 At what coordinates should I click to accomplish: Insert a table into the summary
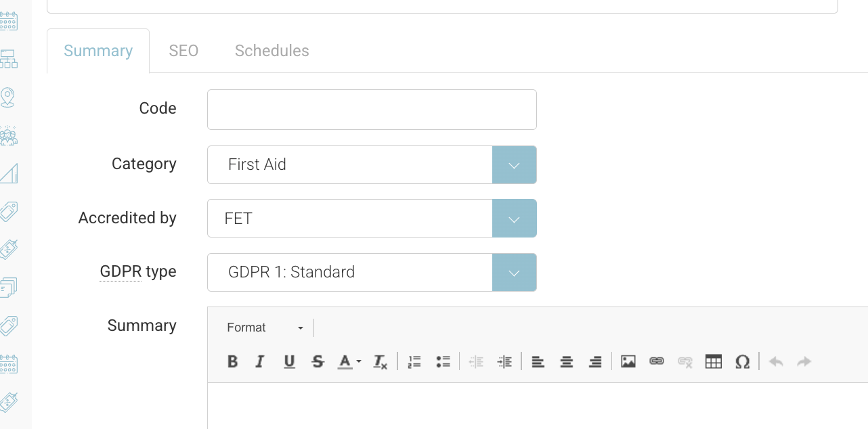714,361
